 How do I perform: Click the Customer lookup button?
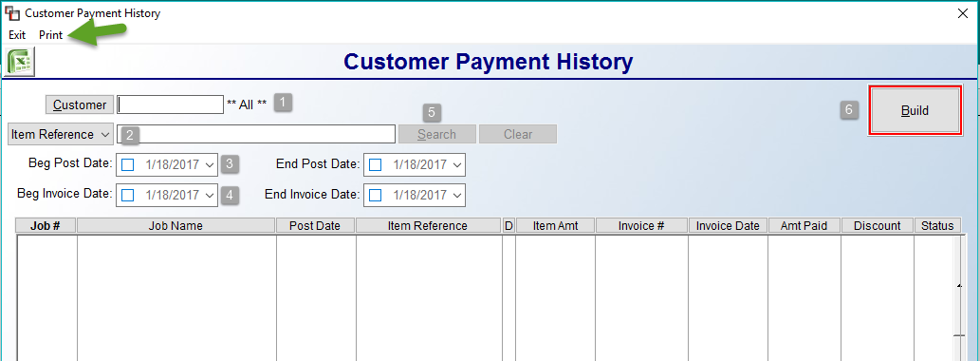pyautogui.click(x=80, y=104)
